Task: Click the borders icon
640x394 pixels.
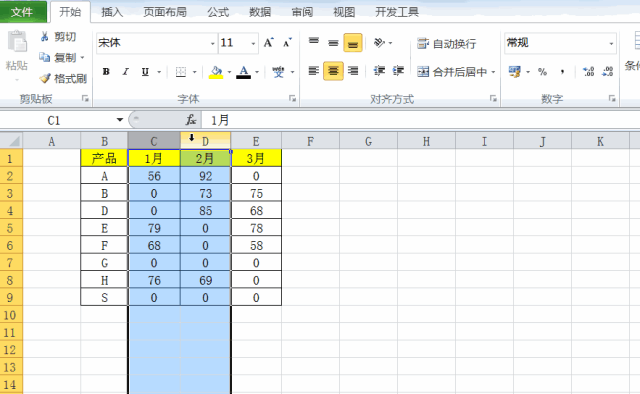Action: [181, 72]
